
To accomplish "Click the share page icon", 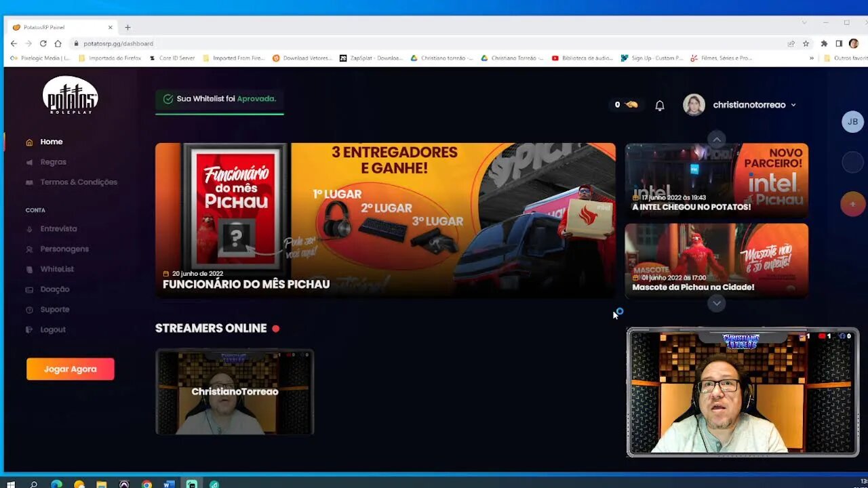I will click(x=791, y=43).
